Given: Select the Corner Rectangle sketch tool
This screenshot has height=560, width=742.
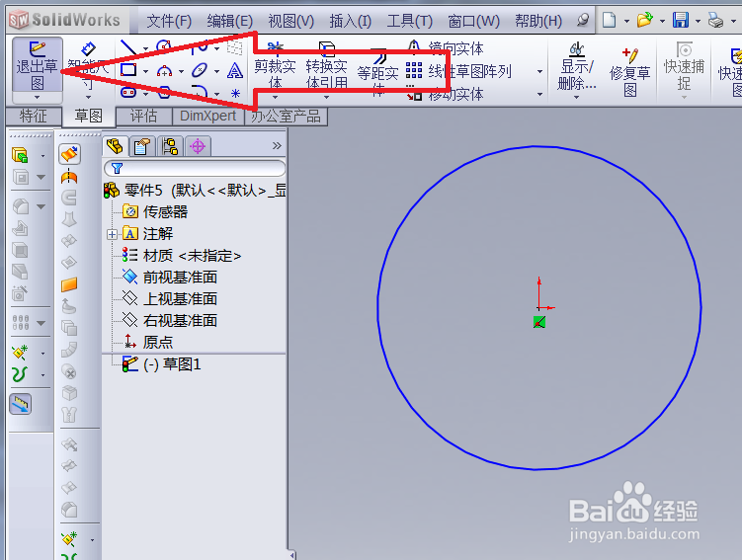Looking at the screenshot, I should tap(128, 70).
